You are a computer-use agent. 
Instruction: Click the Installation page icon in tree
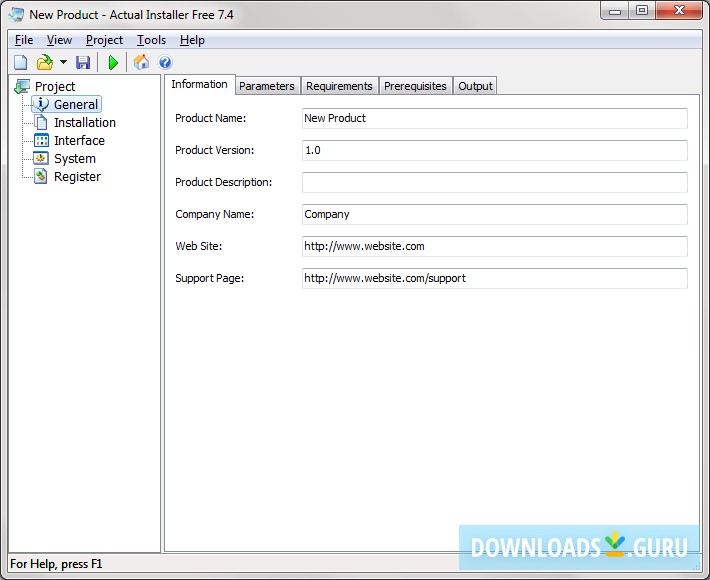click(x=41, y=122)
